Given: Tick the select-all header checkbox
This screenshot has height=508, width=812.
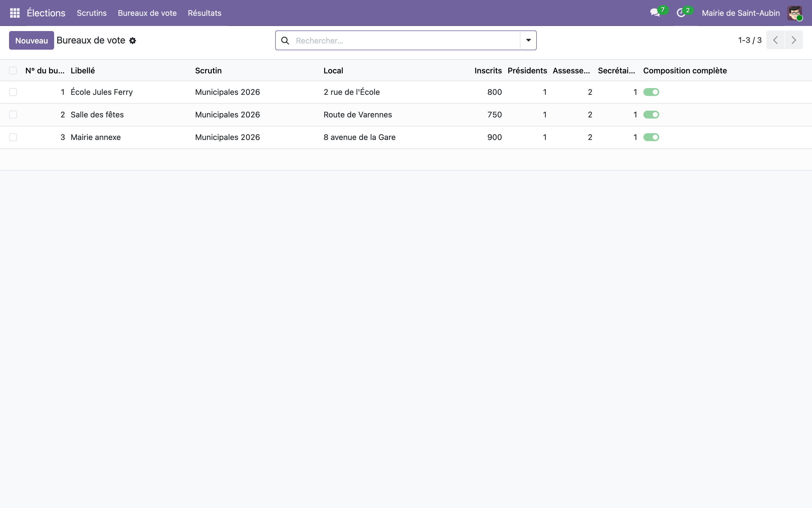Looking at the screenshot, I should (13, 71).
